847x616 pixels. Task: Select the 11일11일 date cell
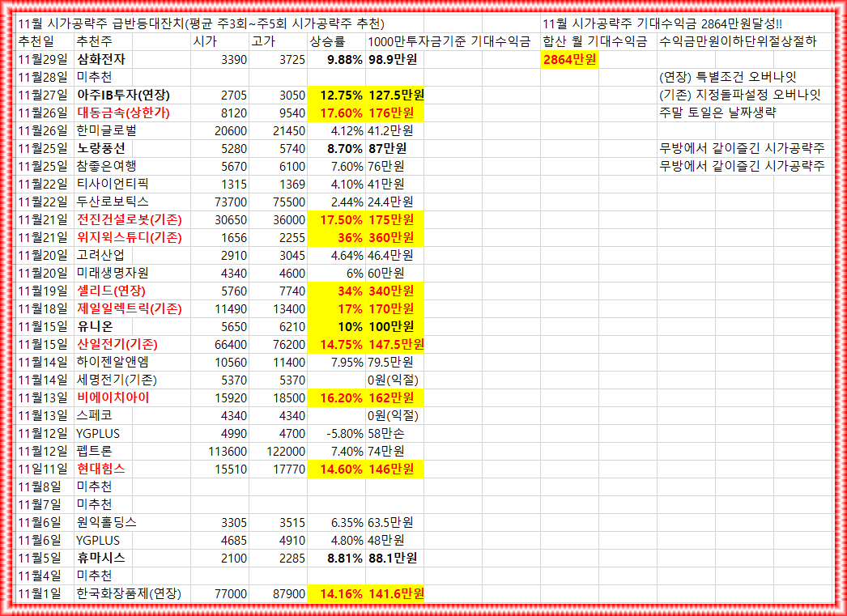pyautogui.click(x=45, y=469)
